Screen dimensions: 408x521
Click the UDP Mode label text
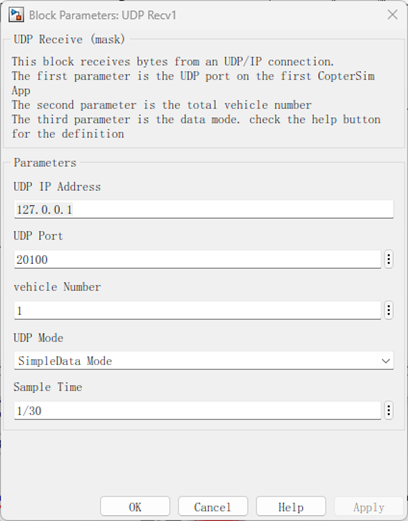pos(38,338)
